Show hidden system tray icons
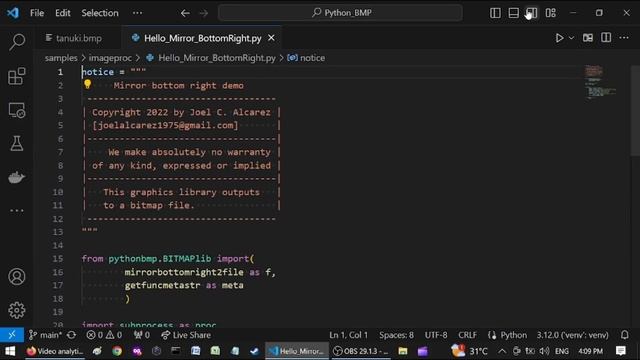640x360 pixels. [x=502, y=351]
